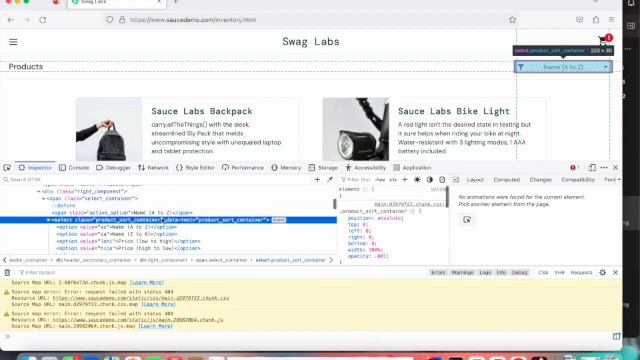Image resolution: width=640 pixels, height=360 pixels.
Task: Toggle the Warnings console filter
Action: 462,272
